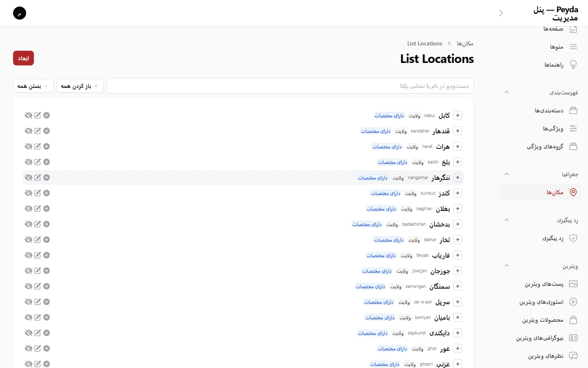Expand the بدخشان location row
Image resolution: width=588 pixels, height=368 pixels.
click(x=458, y=224)
